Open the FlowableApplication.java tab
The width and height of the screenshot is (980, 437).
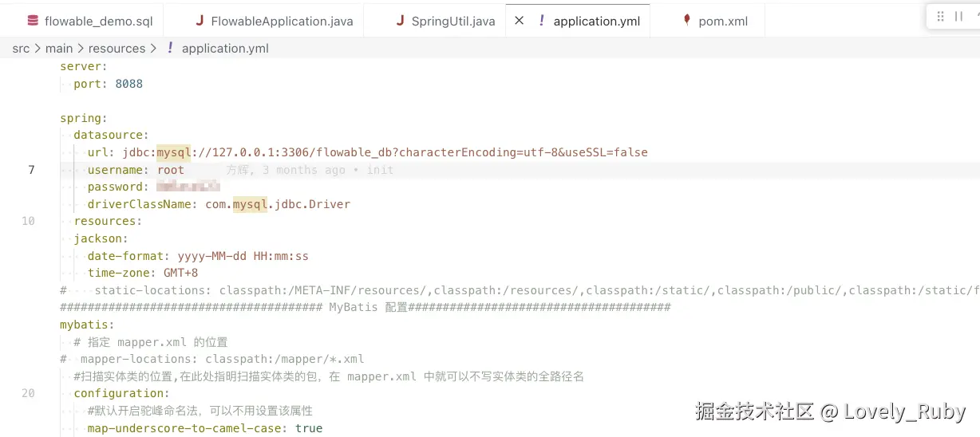(273, 21)
